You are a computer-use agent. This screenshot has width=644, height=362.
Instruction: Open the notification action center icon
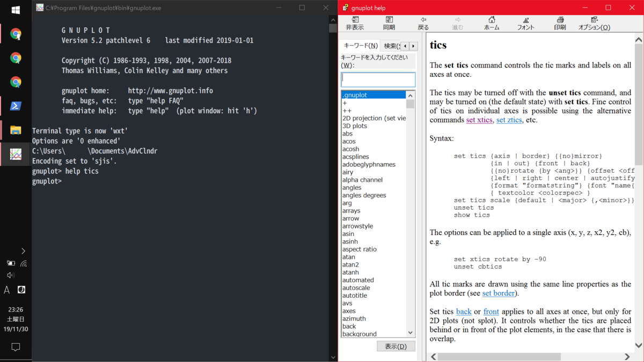(x=16, y=347)
